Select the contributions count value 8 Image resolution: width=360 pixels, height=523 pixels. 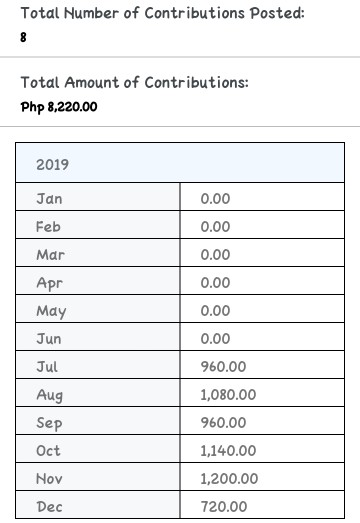pyautogui.click(x=23, y=37)
